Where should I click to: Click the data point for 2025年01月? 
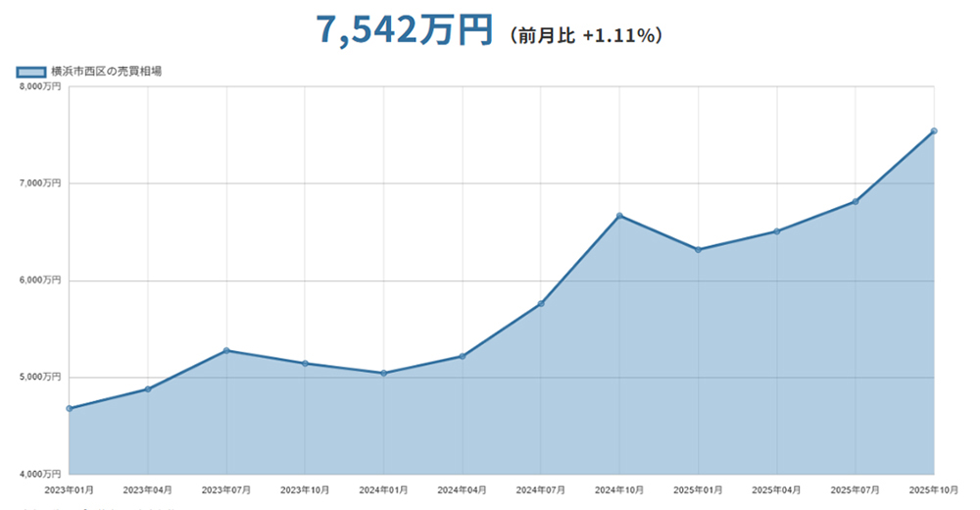click(x=698, y=250)
